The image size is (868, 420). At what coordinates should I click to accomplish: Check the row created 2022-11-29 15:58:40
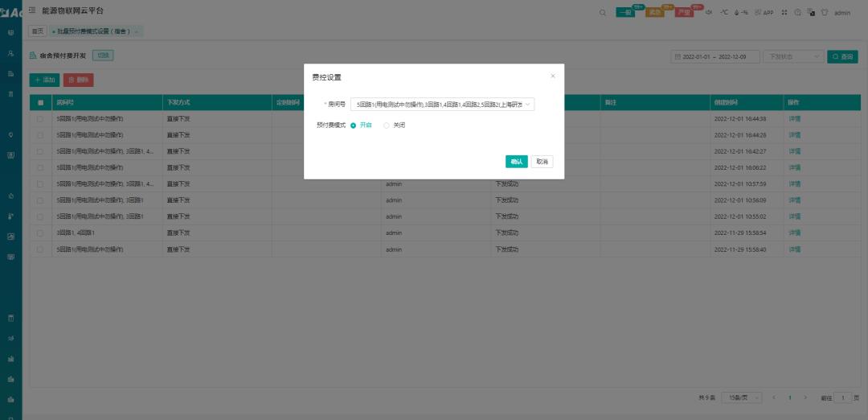pos(40,249)
